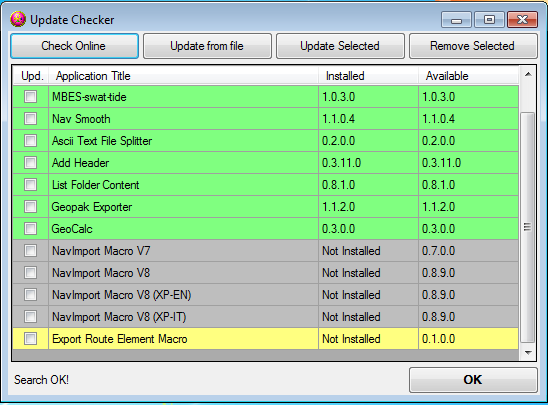Click the Check Online button
Screen dimensions: 548x405
pyautogui.click(x=74, y=46)
